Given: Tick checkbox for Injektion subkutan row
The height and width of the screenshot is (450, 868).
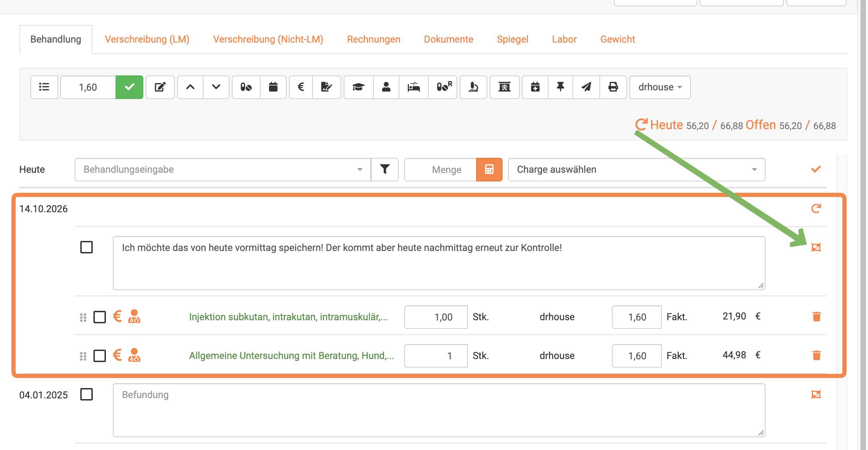Looking at the screenshot, I should 100,317.
